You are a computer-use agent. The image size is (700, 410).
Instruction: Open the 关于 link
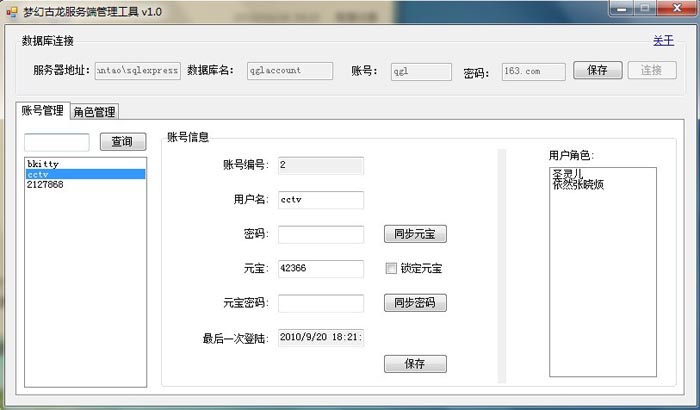pos(663,41)
